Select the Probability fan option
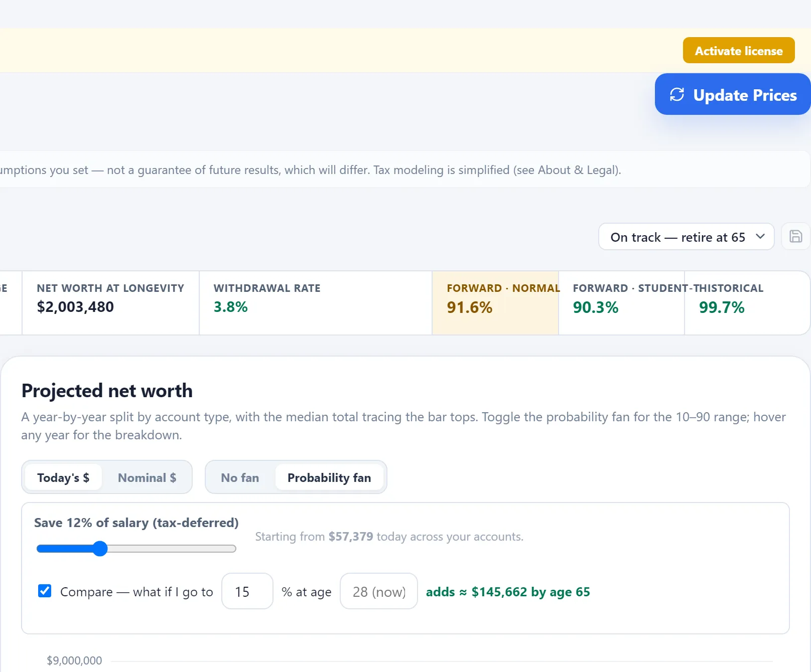 click(329, 477)
